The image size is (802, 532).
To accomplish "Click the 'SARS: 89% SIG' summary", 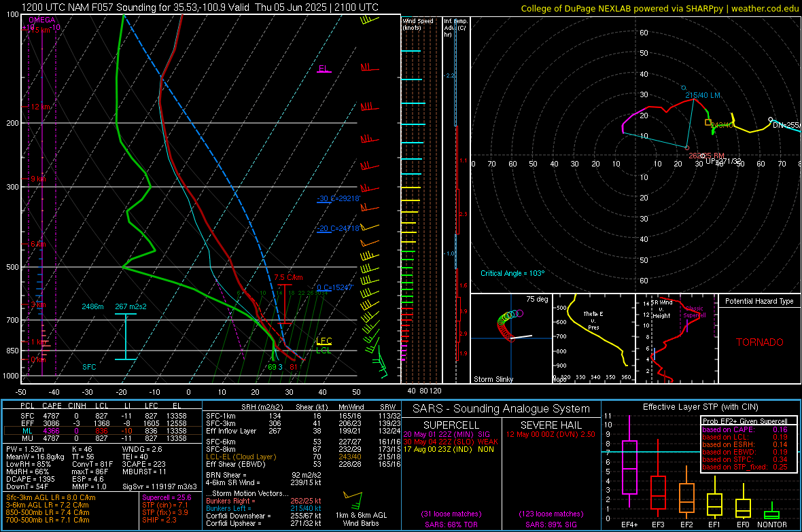I will [551, 525].
